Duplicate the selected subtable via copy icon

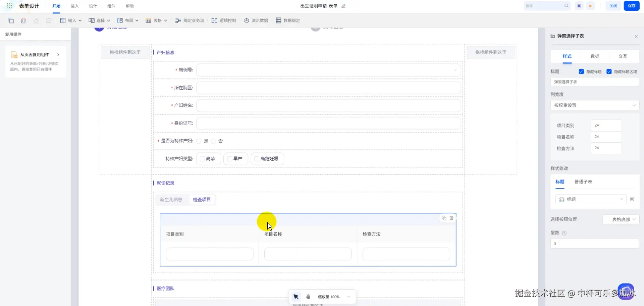[444, 218]
